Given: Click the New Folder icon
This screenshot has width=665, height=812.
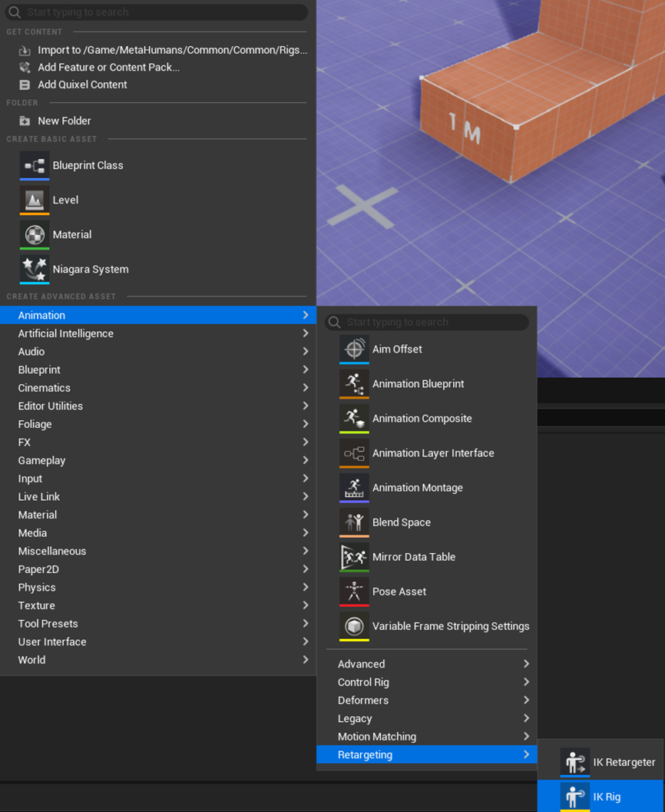Looking at the screenshot, I should click(x=25, y=121).
